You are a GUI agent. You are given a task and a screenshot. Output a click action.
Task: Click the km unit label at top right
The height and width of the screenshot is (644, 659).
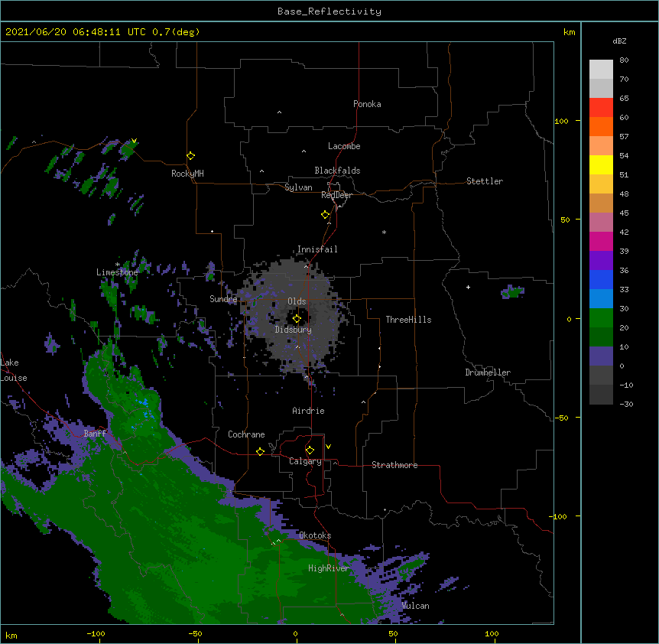(570, 32)
